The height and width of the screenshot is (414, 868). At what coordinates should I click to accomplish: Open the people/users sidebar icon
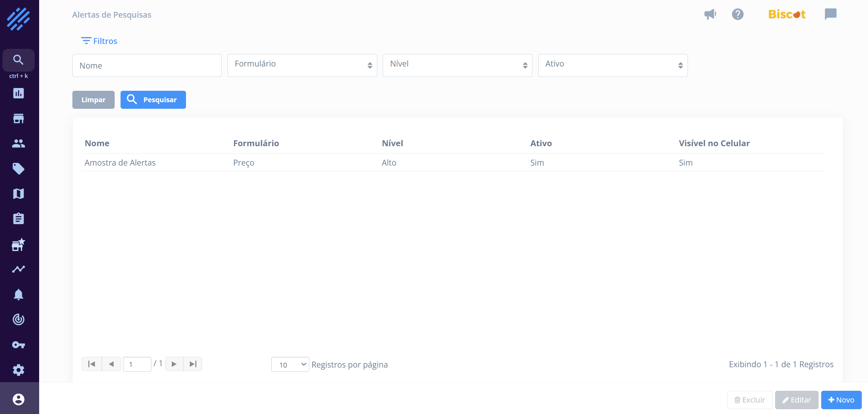click(18, 143)
